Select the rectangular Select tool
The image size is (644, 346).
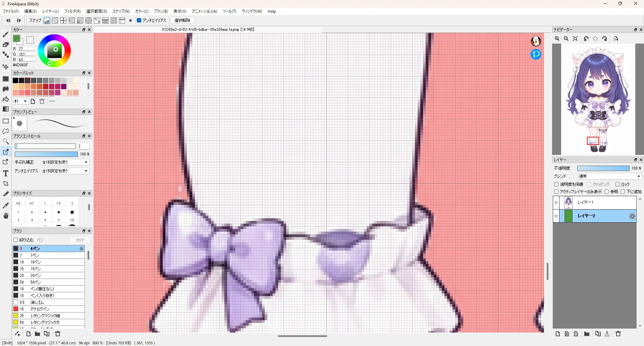[6, 121]
